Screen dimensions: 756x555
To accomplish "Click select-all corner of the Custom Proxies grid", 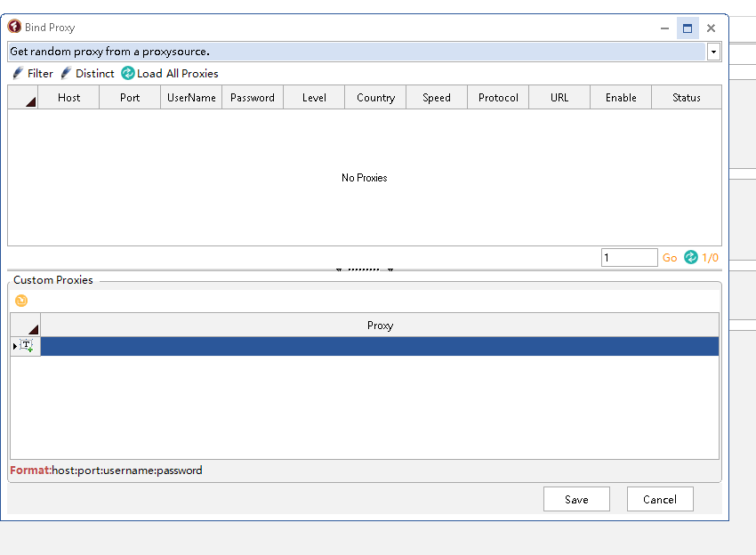I will pyautogui.click(x=26, y=326).
